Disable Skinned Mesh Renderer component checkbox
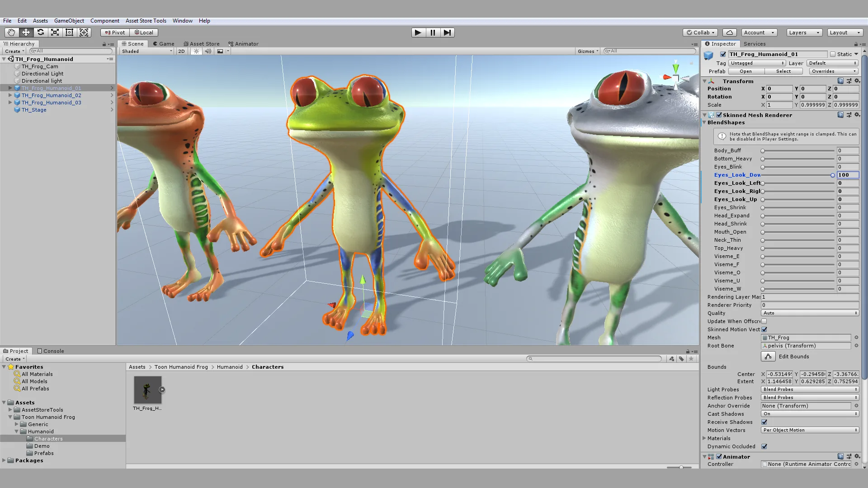This screenshot has height=488, width=868. [x=719, y=115]
